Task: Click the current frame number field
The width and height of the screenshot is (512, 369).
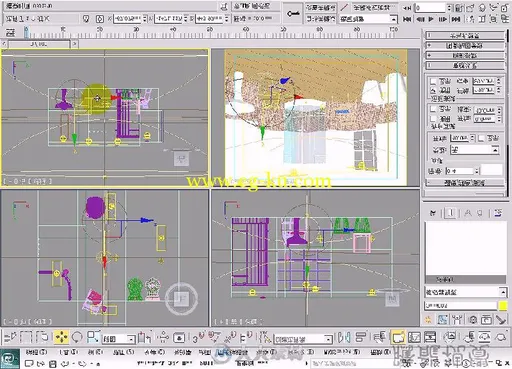Action: [x=430, y=8]
